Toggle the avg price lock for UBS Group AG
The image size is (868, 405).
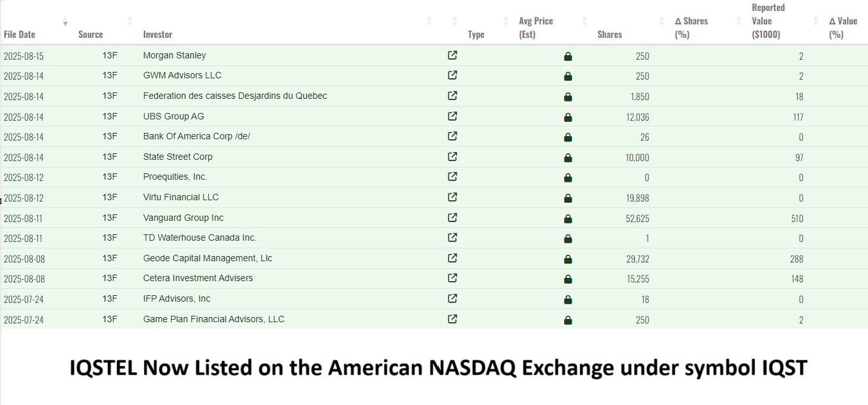coord(568,117)
